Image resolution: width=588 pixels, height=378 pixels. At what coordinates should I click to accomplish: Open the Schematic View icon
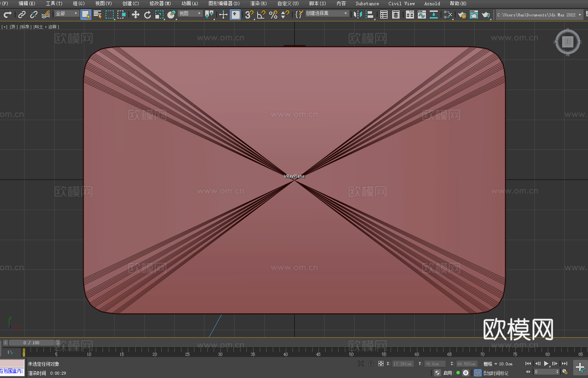pos(434,14)
